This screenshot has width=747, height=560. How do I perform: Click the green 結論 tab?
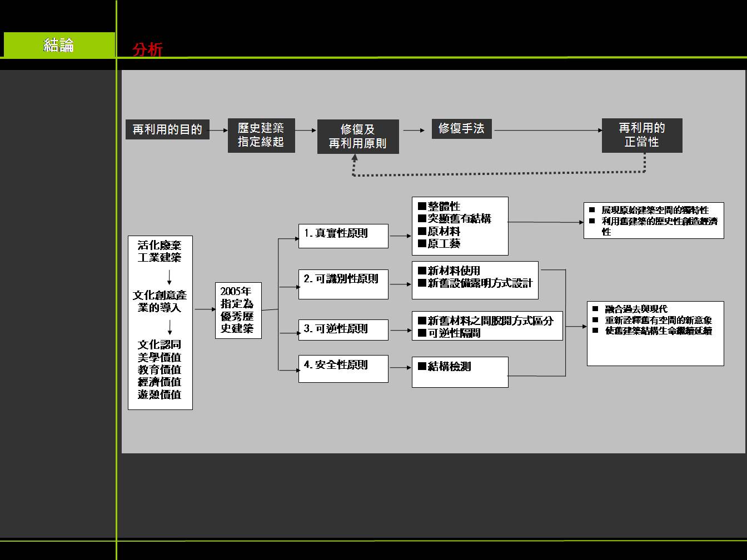(58, 45)
